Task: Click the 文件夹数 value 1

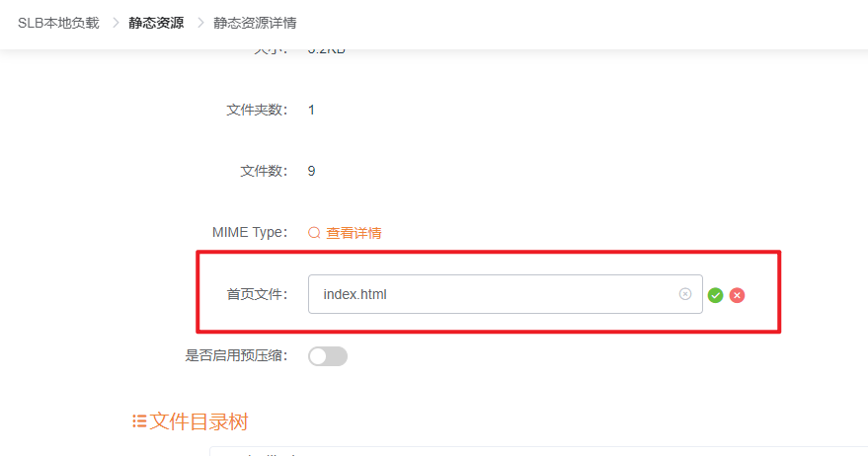Action: click(311, 110)
